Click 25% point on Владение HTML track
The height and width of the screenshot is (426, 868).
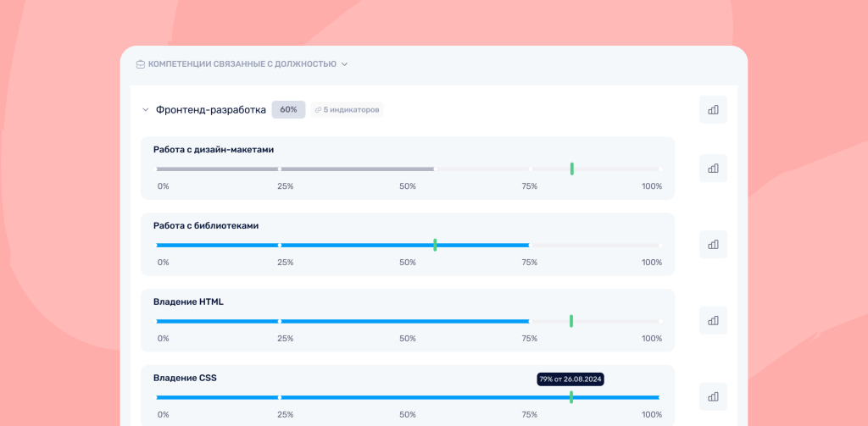pos(280,321)
